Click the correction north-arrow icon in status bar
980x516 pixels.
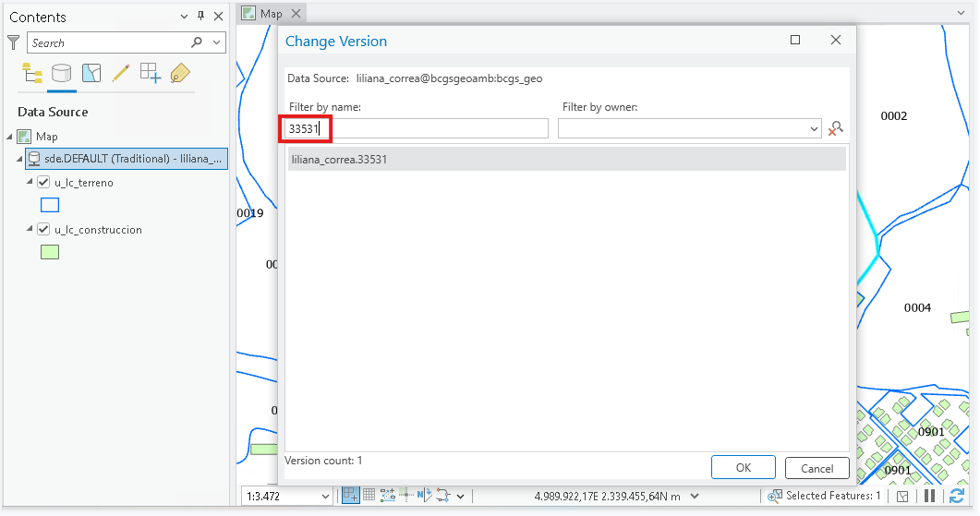[424, 496]
